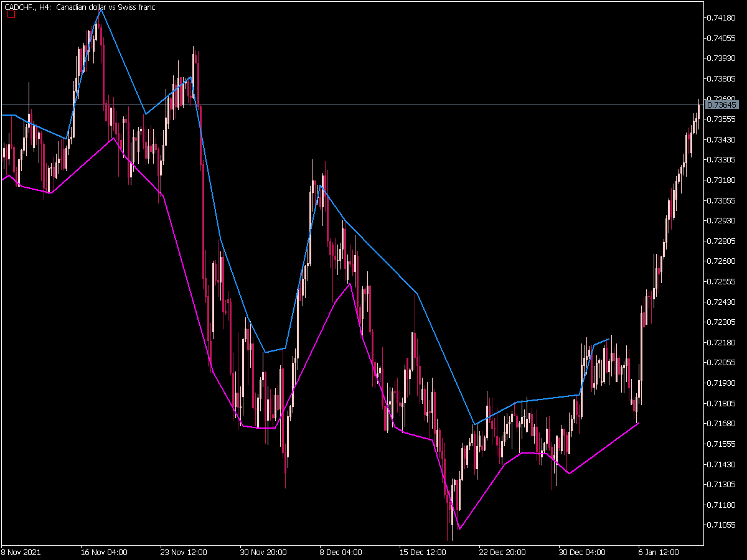The width and height of the screenshot is (747, 560).
Task: Click the 0.71805 price axis label
Action: point(722,403)
